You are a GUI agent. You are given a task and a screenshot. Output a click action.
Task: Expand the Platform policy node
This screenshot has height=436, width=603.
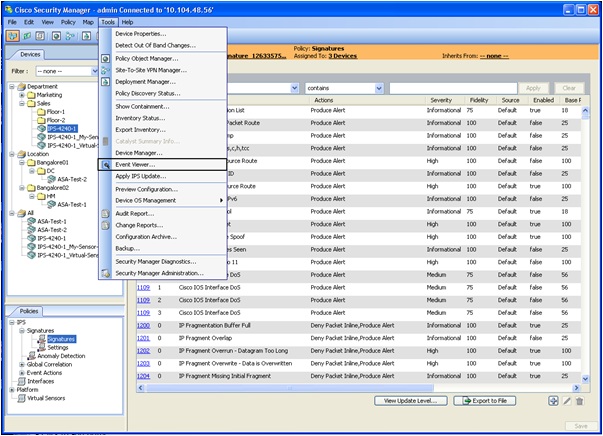12,390
